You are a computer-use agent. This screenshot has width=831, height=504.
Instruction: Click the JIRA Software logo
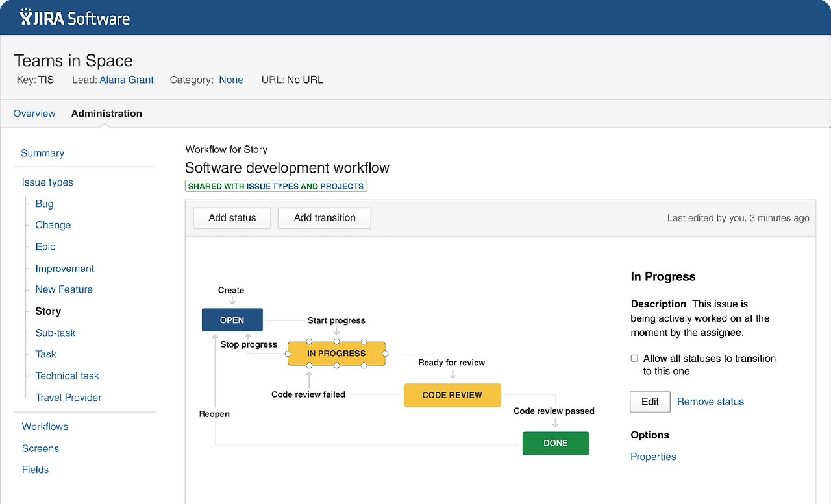[x=75, y=18]
